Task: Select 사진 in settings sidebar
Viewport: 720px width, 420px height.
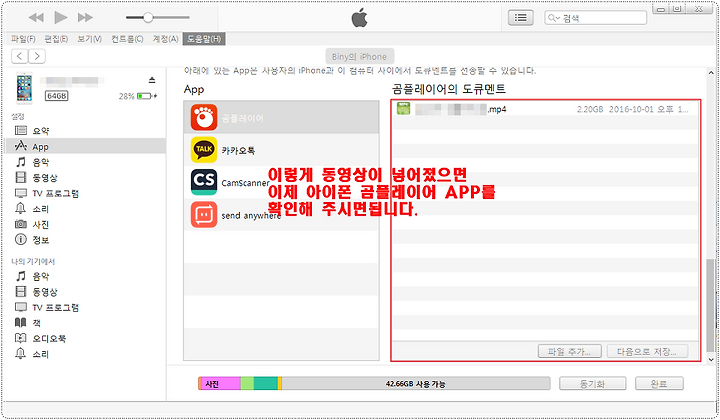Action: click(86, 224)
